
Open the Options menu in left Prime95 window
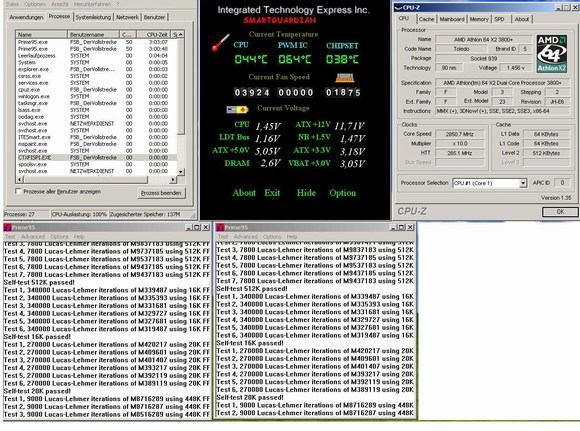[59, 236]
